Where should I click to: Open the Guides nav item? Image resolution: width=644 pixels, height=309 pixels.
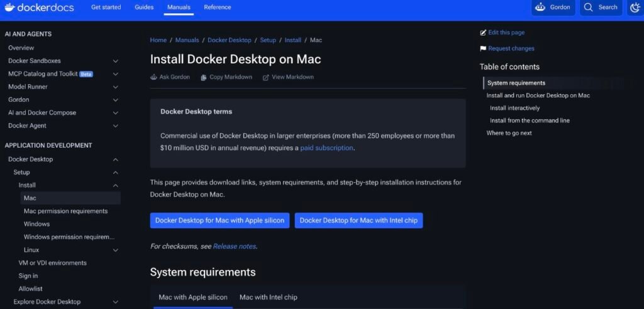[x=144, y=7]
